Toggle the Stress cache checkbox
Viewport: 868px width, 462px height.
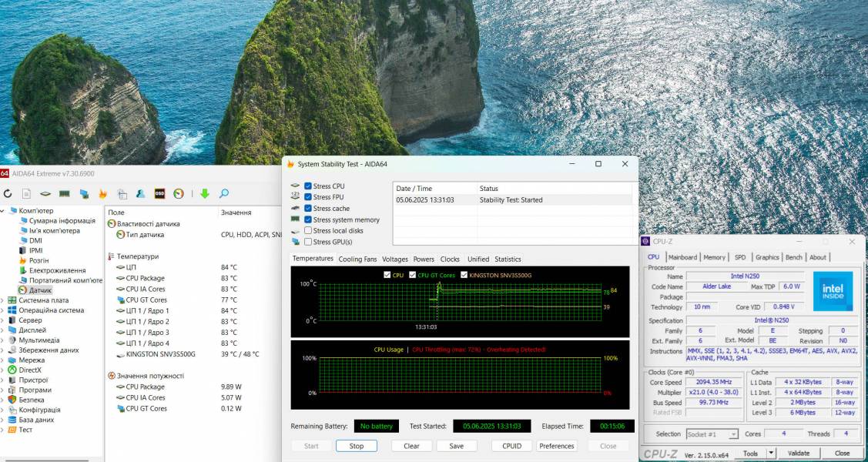click(308, 209)
